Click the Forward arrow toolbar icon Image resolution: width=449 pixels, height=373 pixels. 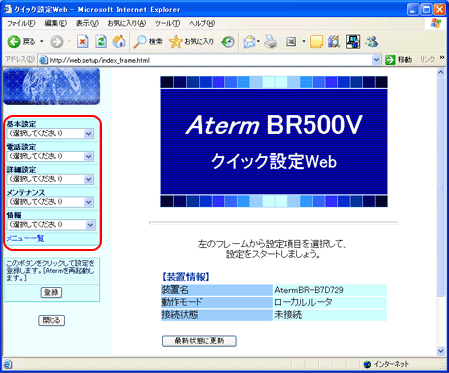57,42
